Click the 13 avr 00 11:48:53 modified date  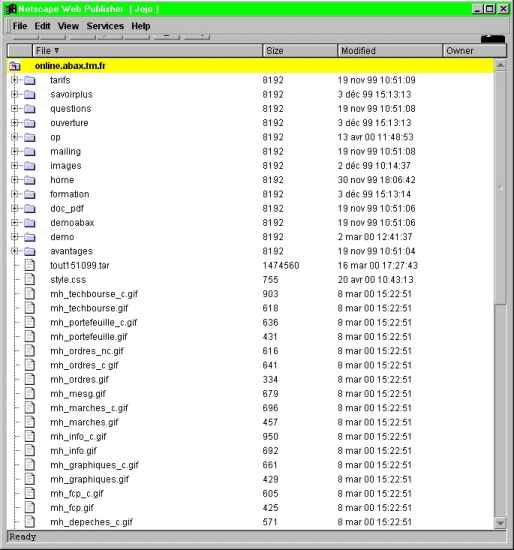376,137
